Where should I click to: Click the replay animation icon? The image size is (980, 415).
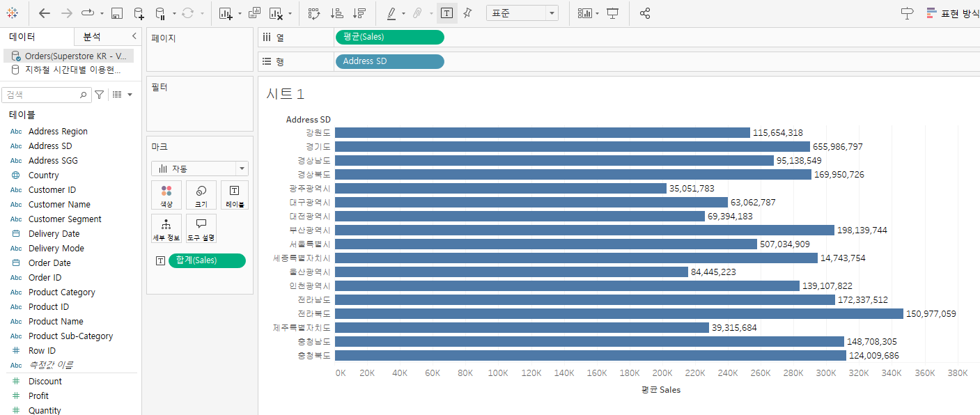(88, 13)
